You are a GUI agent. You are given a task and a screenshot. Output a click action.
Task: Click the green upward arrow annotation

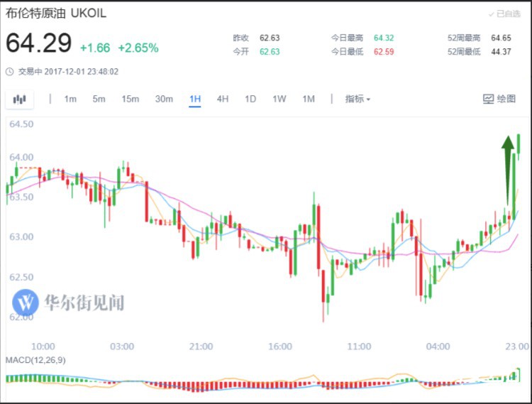point(508,170)
